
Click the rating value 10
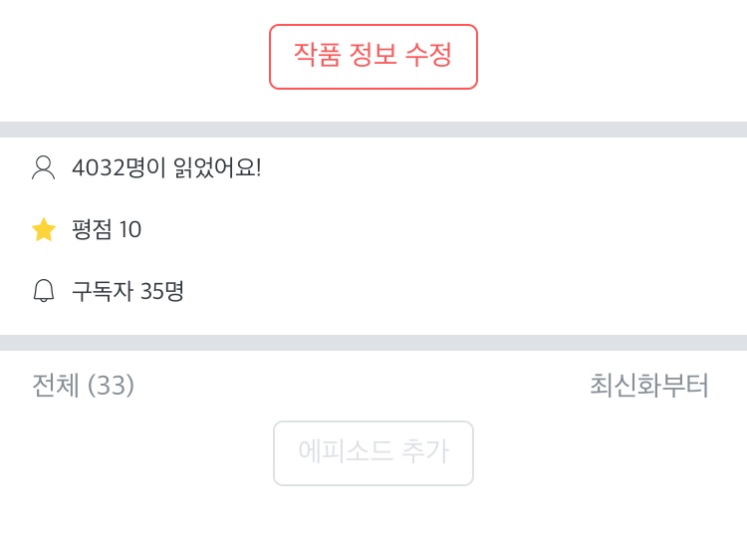tap(130, 230)
